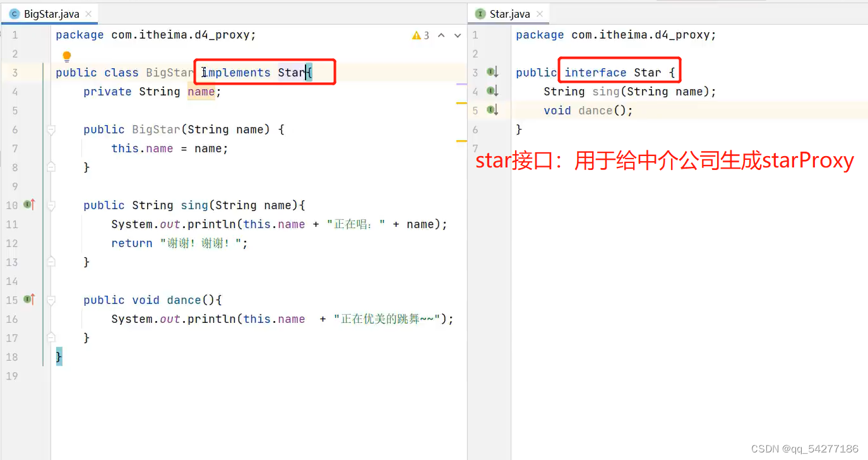Click 'System.out.println' on BigStar line 11

click(x=174, y=224)
